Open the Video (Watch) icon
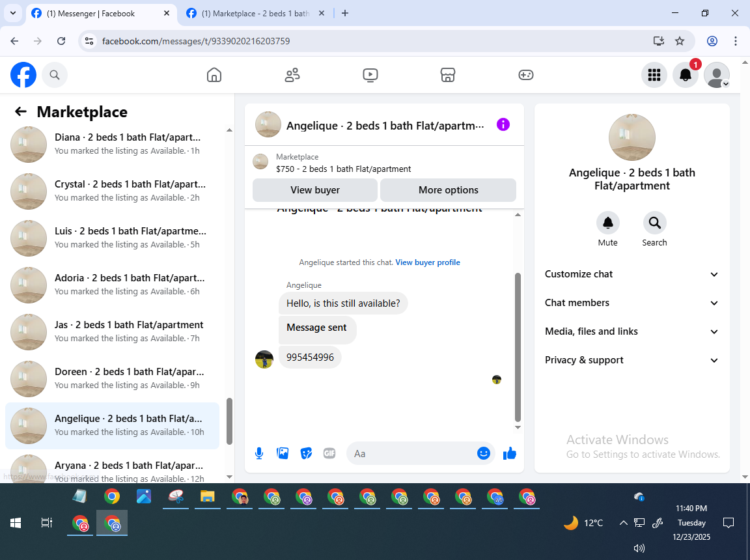Viewport: 750px width, 560px height. coord(370,75)
